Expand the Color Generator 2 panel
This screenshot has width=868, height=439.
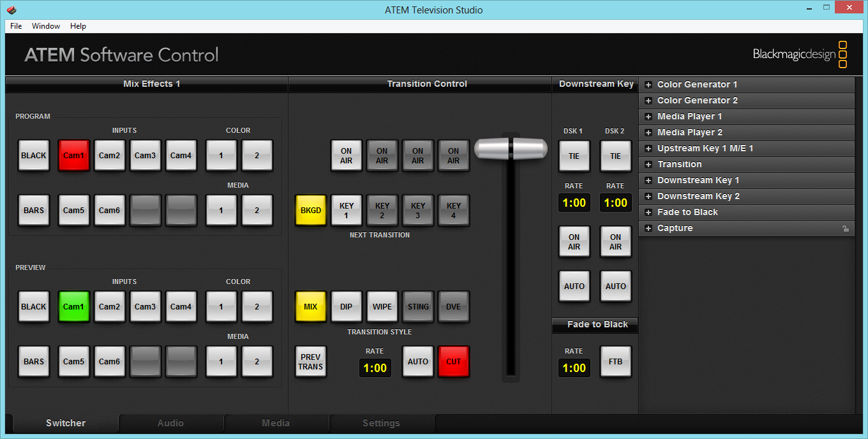click(x=648, y=100)
